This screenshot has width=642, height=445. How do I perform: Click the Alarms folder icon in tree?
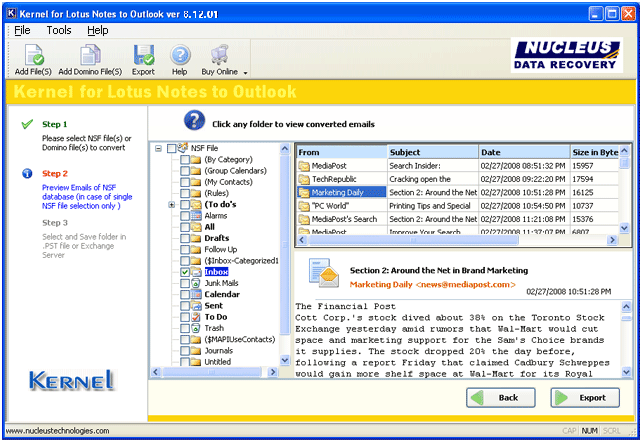tap(196, 216)
